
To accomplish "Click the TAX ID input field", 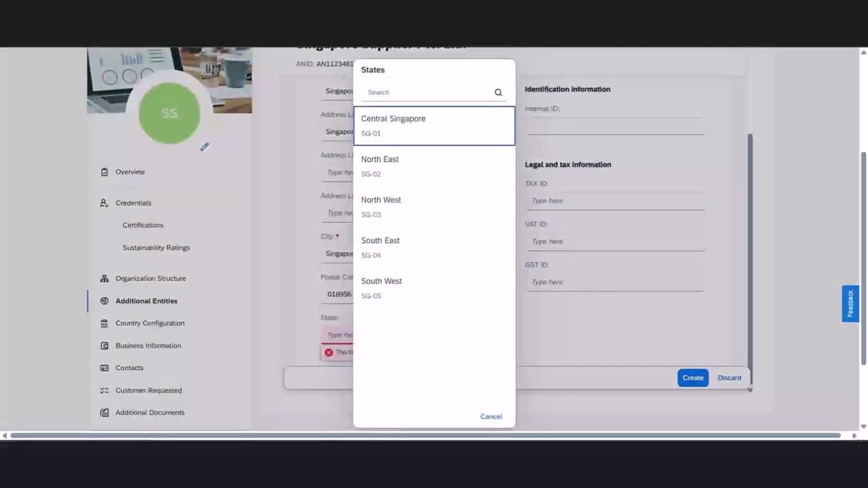I will [615, 201].
